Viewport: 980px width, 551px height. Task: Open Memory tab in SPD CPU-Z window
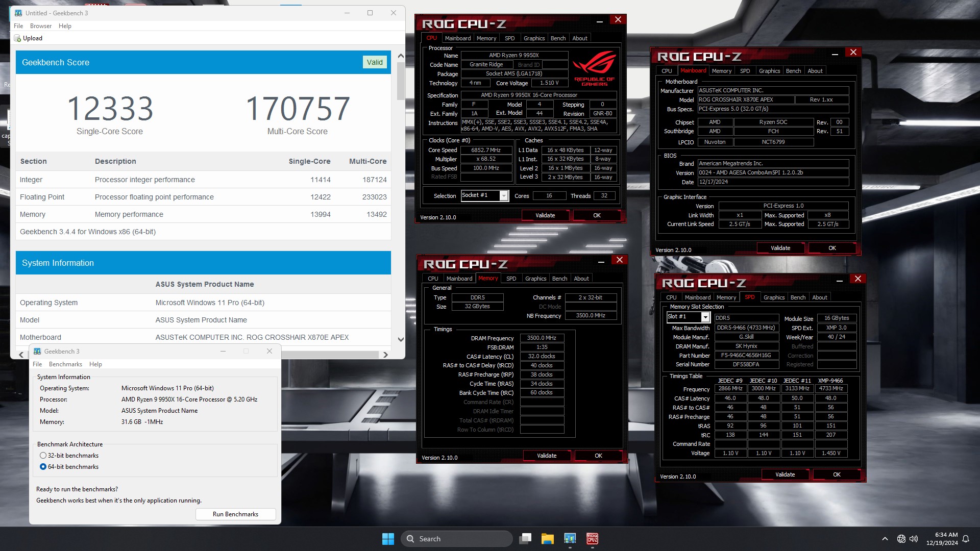click(x=726, y=297)
